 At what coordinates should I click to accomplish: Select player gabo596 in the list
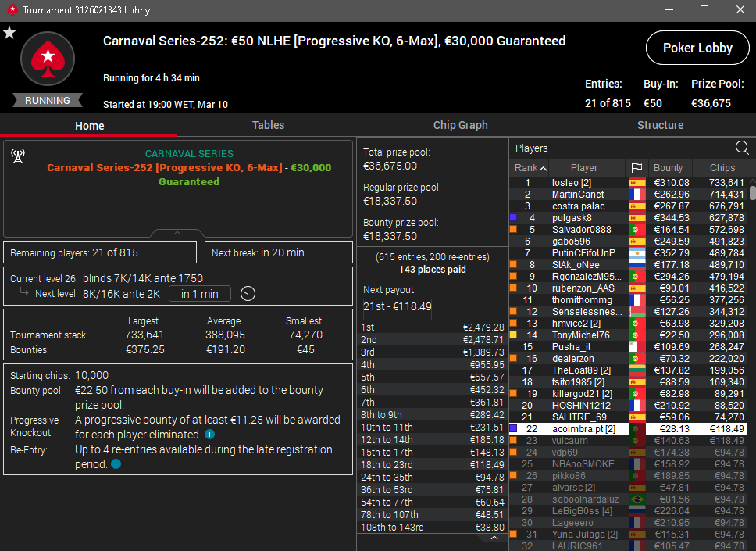pos(571,242)
